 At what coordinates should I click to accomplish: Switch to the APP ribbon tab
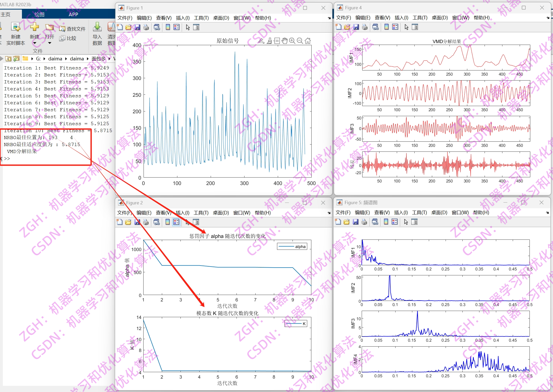pyautogui.click(x=73, y=14)
